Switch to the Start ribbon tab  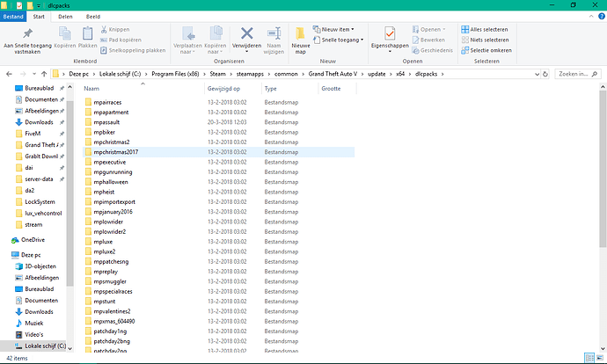[39, 17]
